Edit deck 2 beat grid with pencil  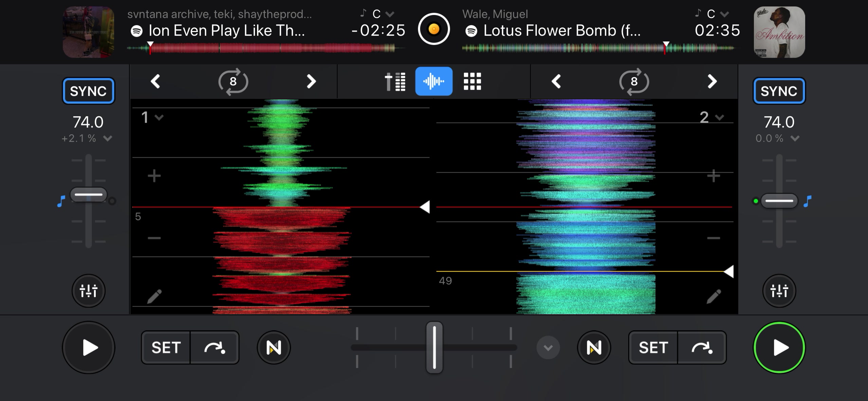point(714,296)
